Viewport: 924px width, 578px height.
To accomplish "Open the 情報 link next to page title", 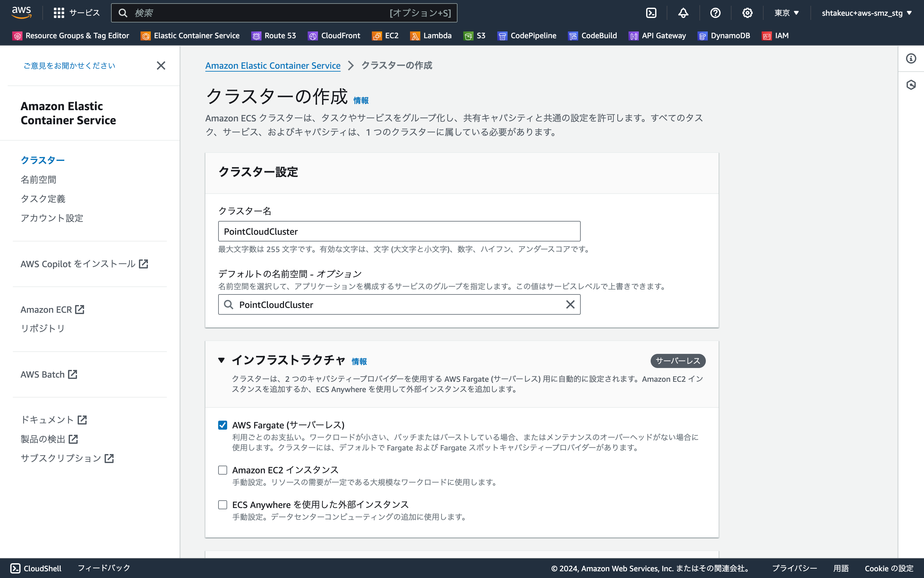I will 361,100.
